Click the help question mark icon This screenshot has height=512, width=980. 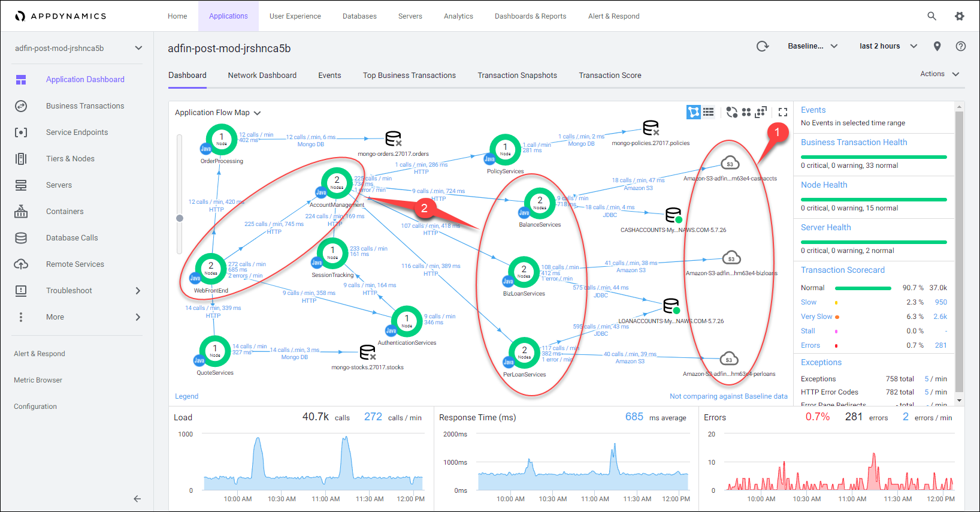click(960, 46)
